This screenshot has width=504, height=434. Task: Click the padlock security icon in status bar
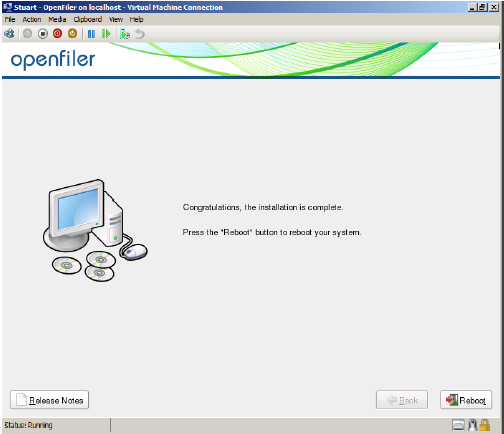(485, 425)
